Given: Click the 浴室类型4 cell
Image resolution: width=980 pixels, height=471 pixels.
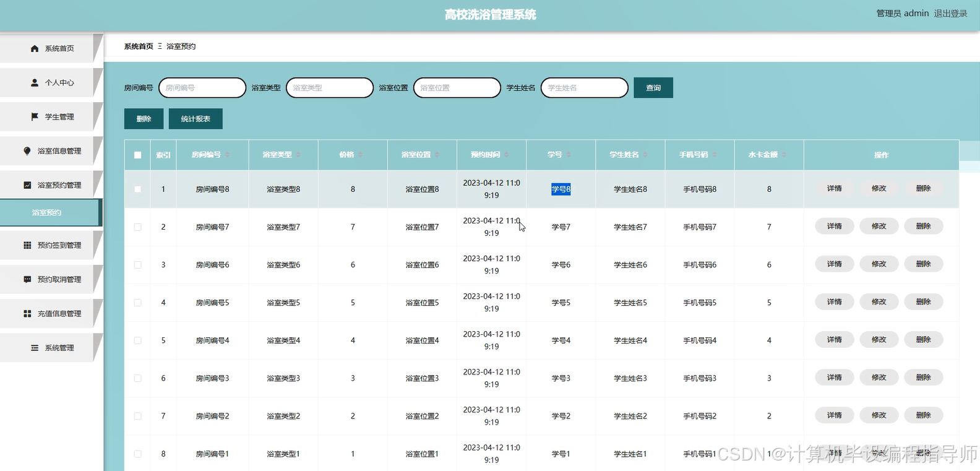Looking at the screenshot, I should pos(283,340).
